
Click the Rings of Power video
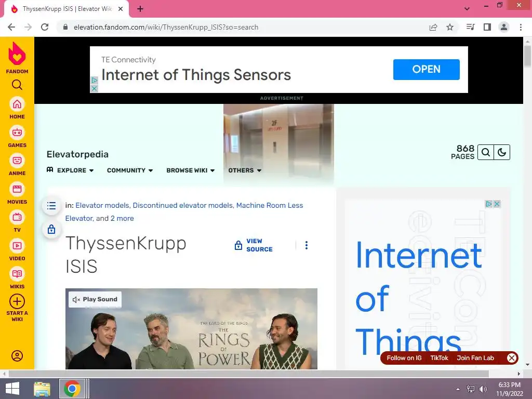(191, 329)
